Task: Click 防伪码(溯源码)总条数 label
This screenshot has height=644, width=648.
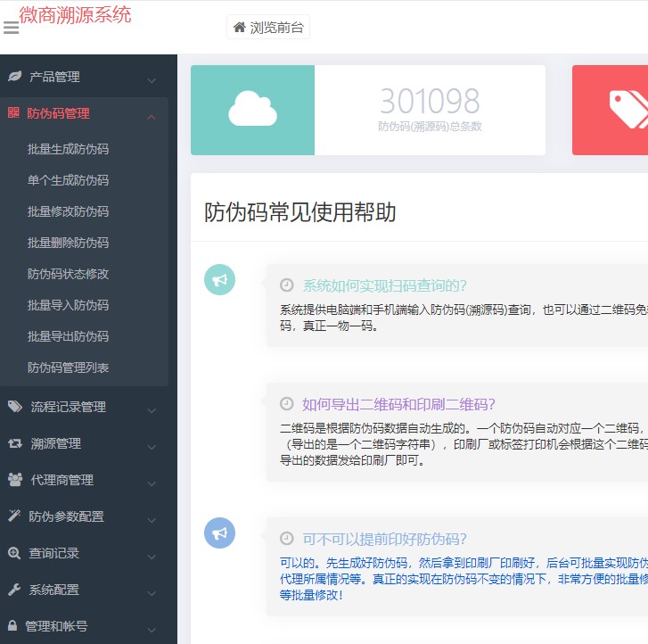Action: [x=430, y=127]
